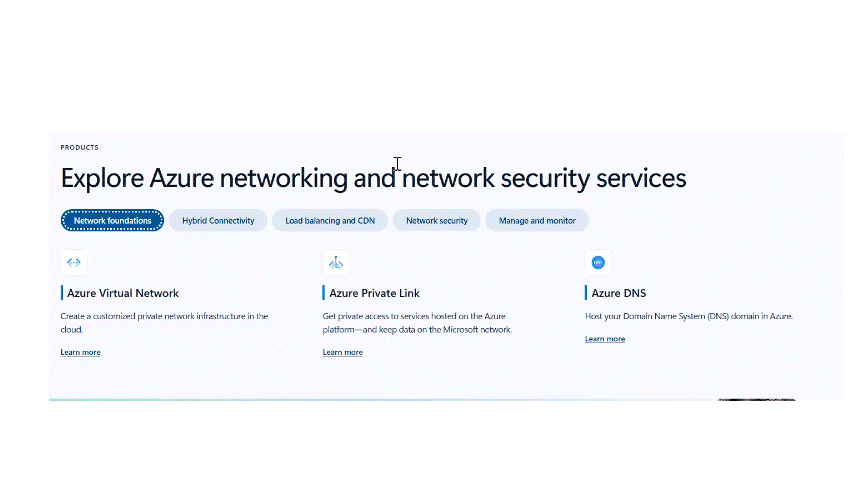This screenshot has width=853, height=480.
Task: Open Learn more under Azure Virtual Network
Action: click(x=81, y=352)
